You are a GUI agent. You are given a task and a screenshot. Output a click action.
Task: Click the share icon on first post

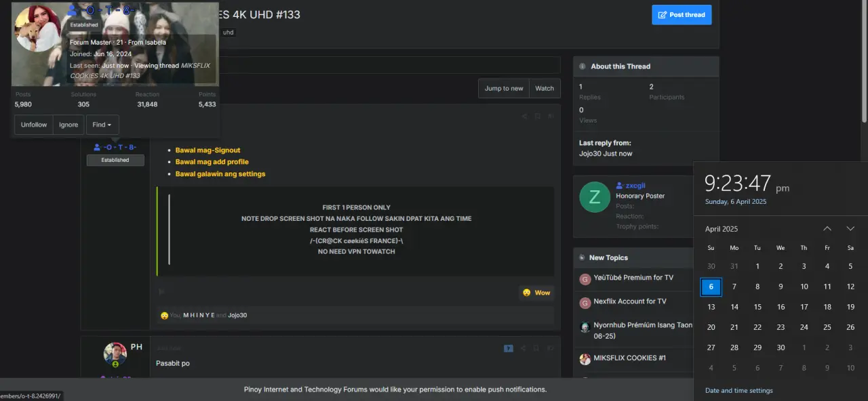click(524, 116)
